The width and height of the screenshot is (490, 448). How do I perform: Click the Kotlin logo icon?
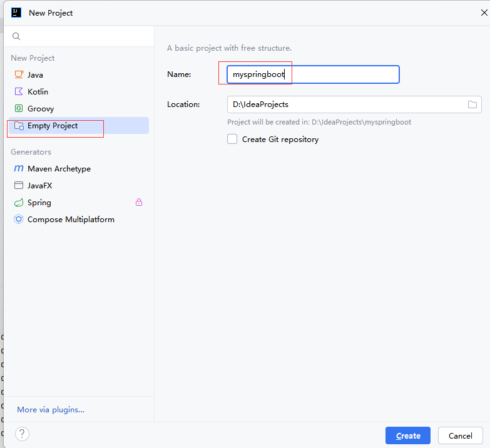[x=19, y=91]
